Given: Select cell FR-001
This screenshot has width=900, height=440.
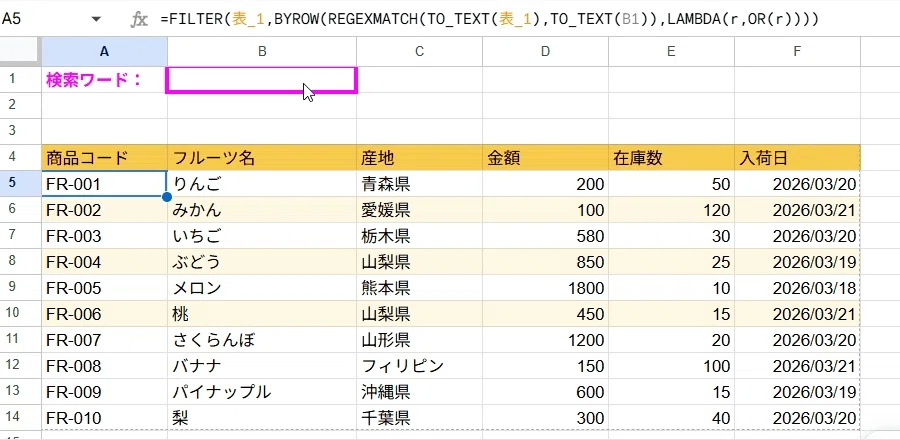Looking at the screenshot, I should [104, 184].
